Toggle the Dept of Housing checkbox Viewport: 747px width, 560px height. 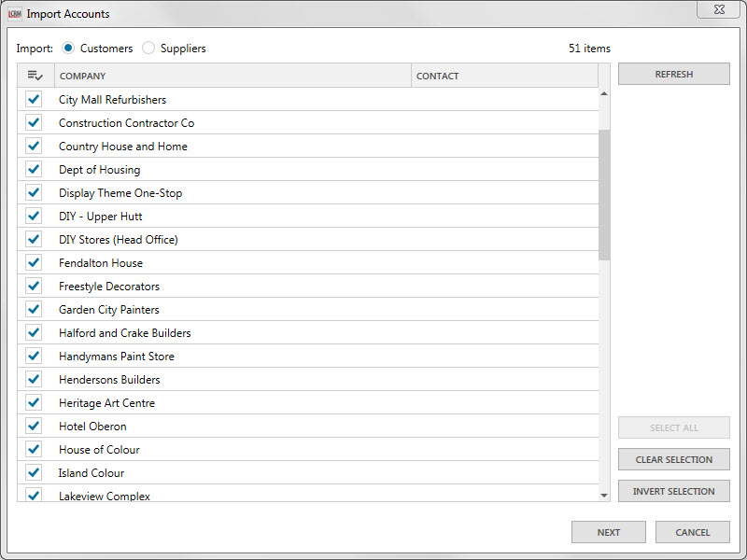click(x=35, y=169)
